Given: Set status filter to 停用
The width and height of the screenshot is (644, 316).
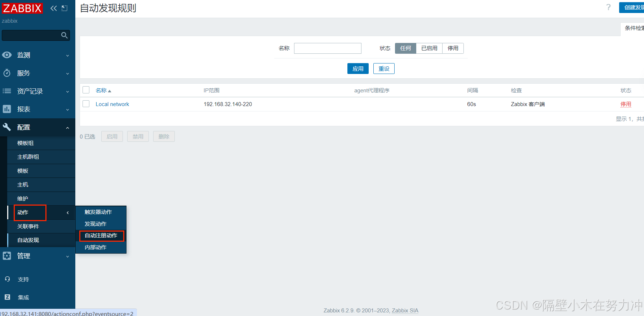Looking at the screenshot, I should coord(453,48).
